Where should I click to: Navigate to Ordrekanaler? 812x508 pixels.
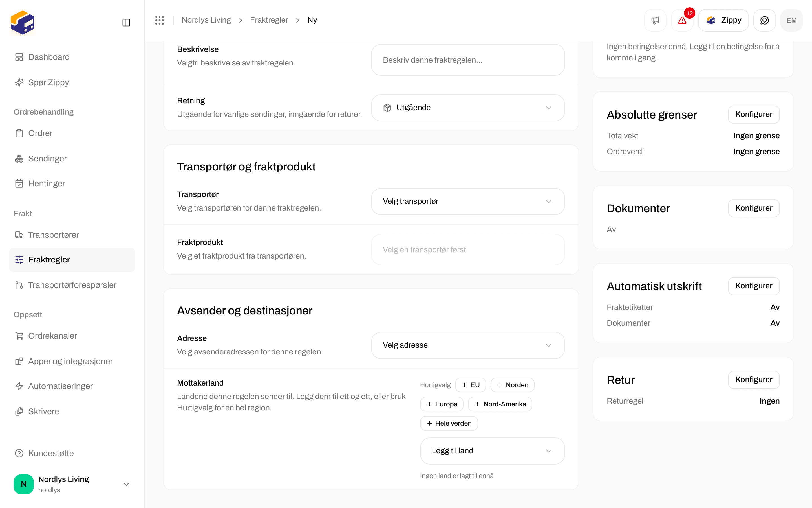(x=72, y=336)
